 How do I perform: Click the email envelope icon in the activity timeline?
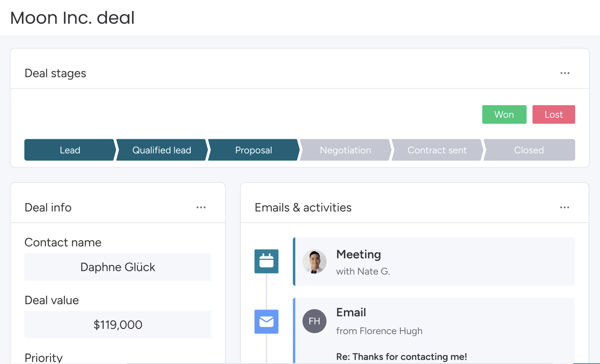266,321
